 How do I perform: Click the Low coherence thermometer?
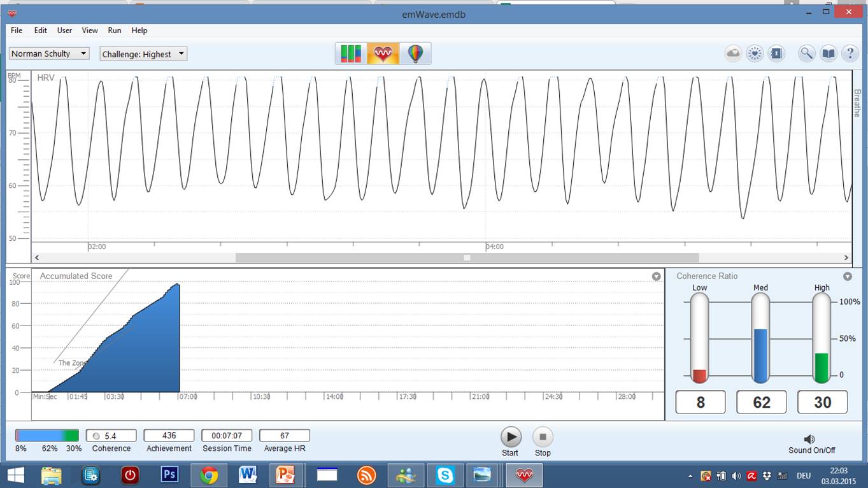point(699,338)
